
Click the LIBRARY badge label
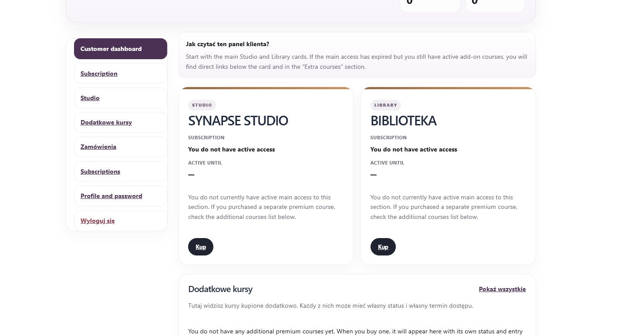(385, 105)
